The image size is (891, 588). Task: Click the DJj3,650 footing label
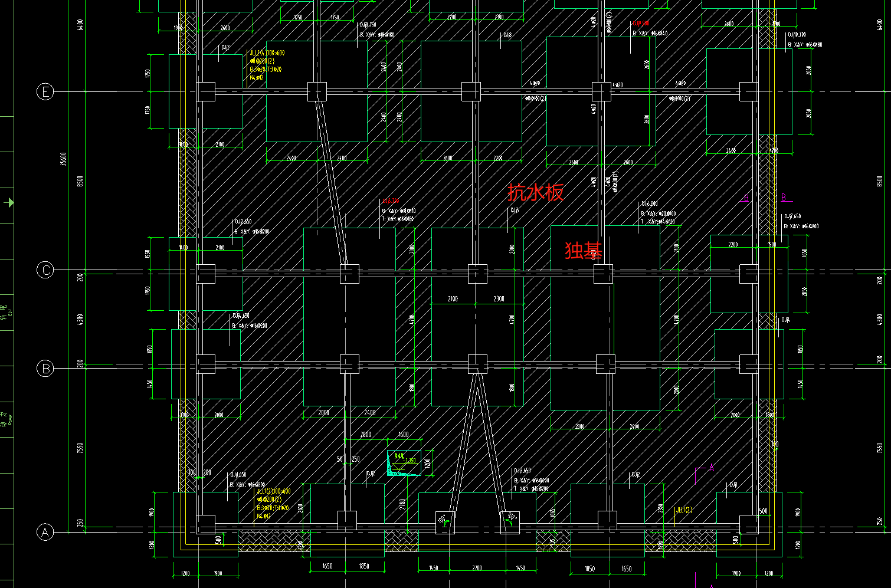point(522,471)
